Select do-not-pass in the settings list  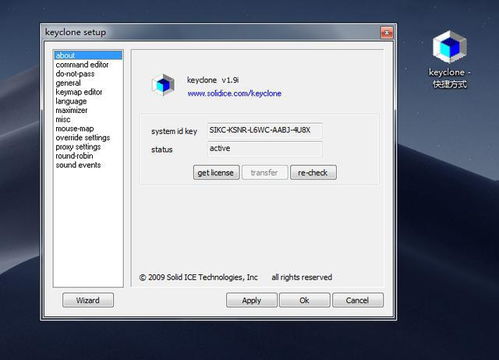coord(75,74)
